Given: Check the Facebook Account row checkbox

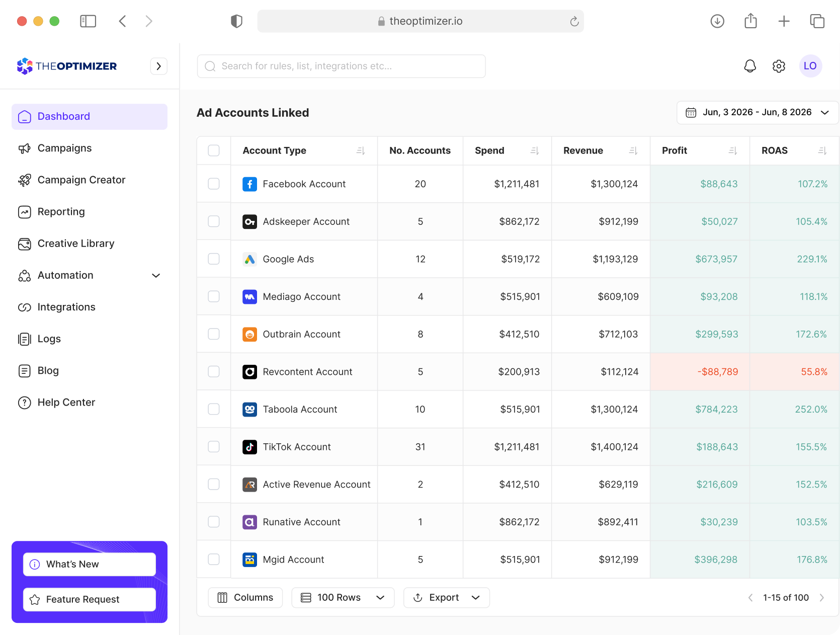Looking at the screenshot, I should click(x=214, y=184).
